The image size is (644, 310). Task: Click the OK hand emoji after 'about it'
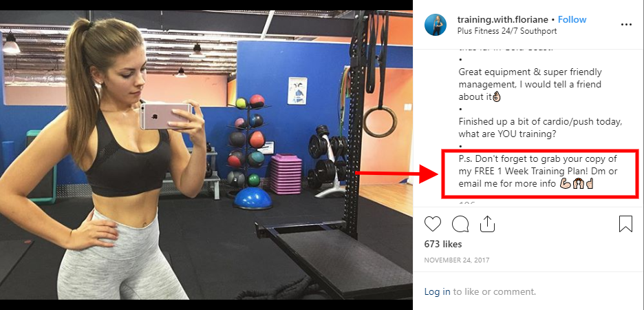[497, 97]
